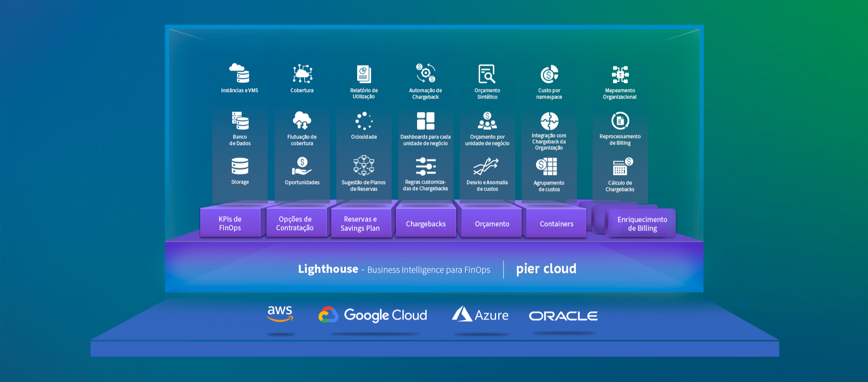Select the Sugestão de Planos de Reservas icon
868x382 pixels.
(364, 165)
